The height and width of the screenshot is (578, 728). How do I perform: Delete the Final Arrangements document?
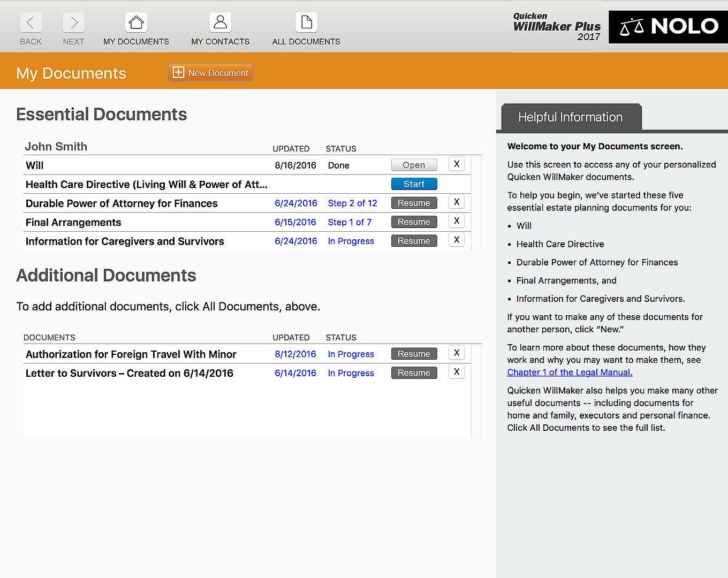[456, 221]
